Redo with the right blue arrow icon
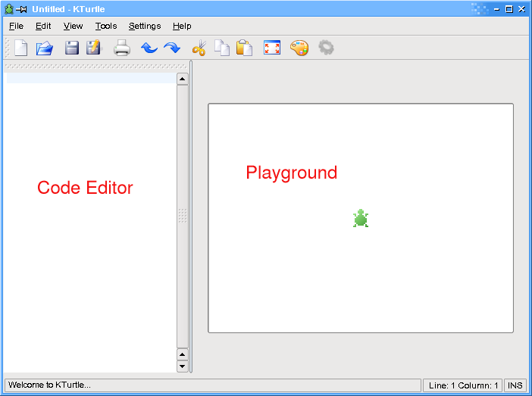532x396 pixels. [172, 48]
